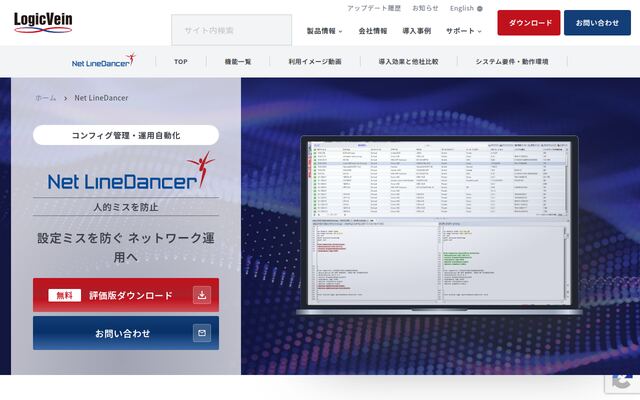Click the 設定ミスを防ぐ headline text
This screenshot has width=640, height=400.
[126, 247]
